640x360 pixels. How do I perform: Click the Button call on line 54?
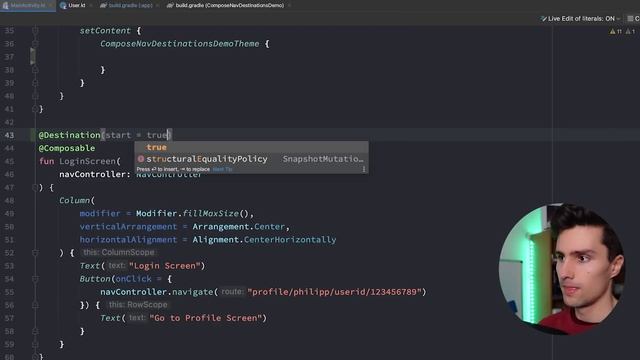coord(95,279)
